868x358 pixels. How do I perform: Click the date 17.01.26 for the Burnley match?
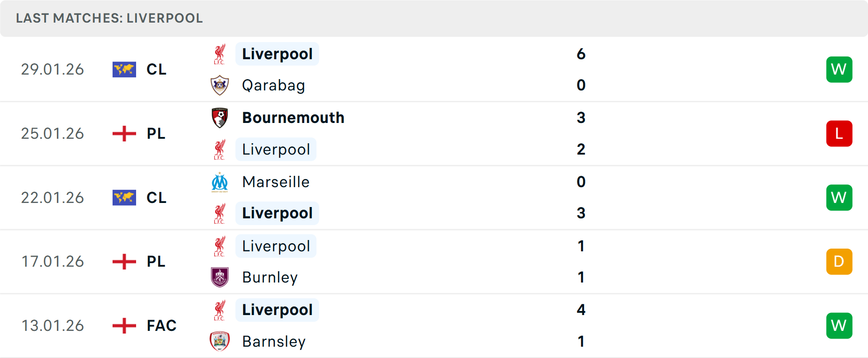(52, 261)
